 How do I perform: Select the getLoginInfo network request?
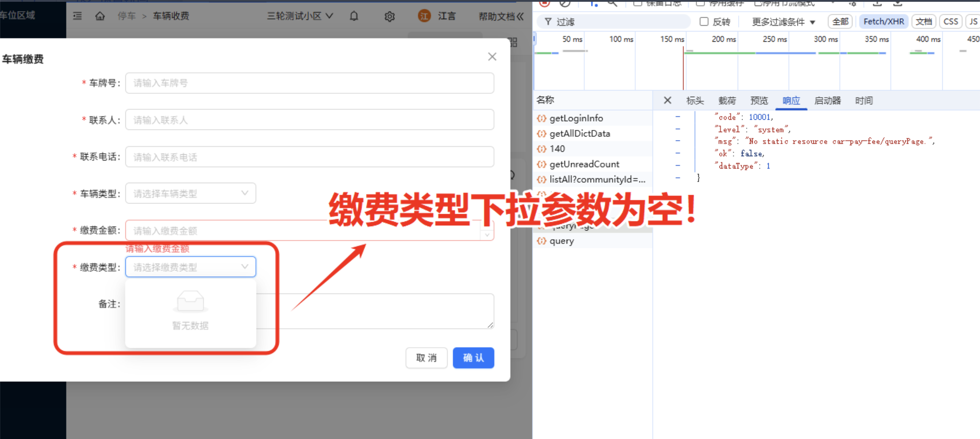576,118
